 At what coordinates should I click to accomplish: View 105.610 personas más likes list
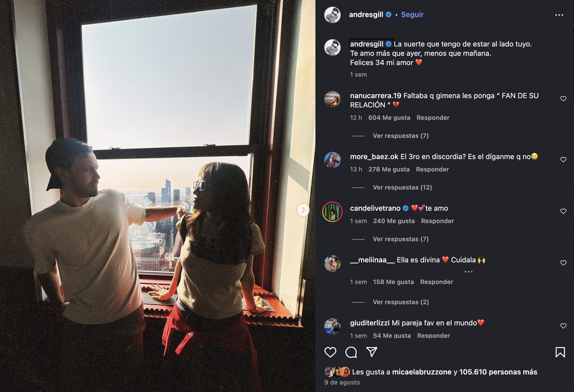[x=498, y=372]
